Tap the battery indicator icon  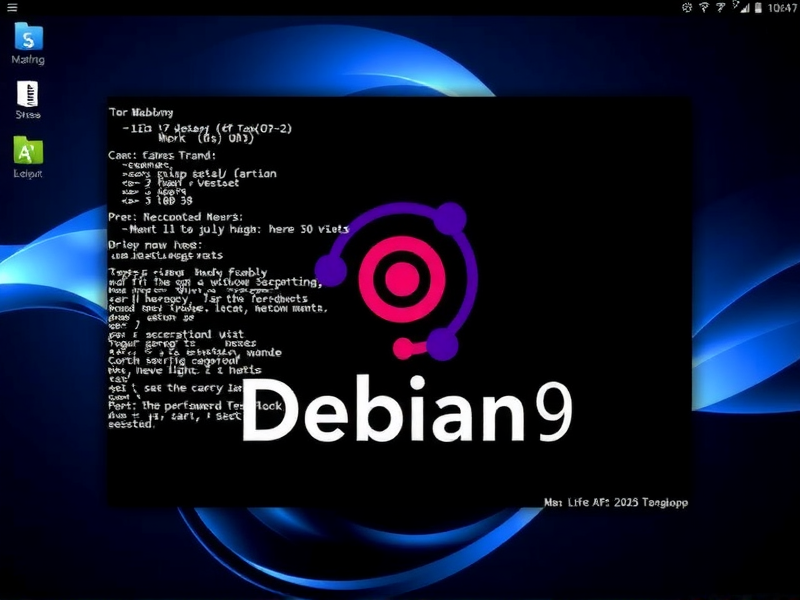click(759, 8)
